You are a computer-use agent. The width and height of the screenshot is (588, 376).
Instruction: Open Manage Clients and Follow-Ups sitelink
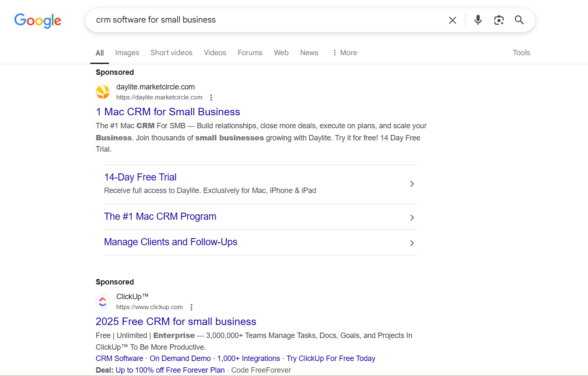click(x=171, y=242)
